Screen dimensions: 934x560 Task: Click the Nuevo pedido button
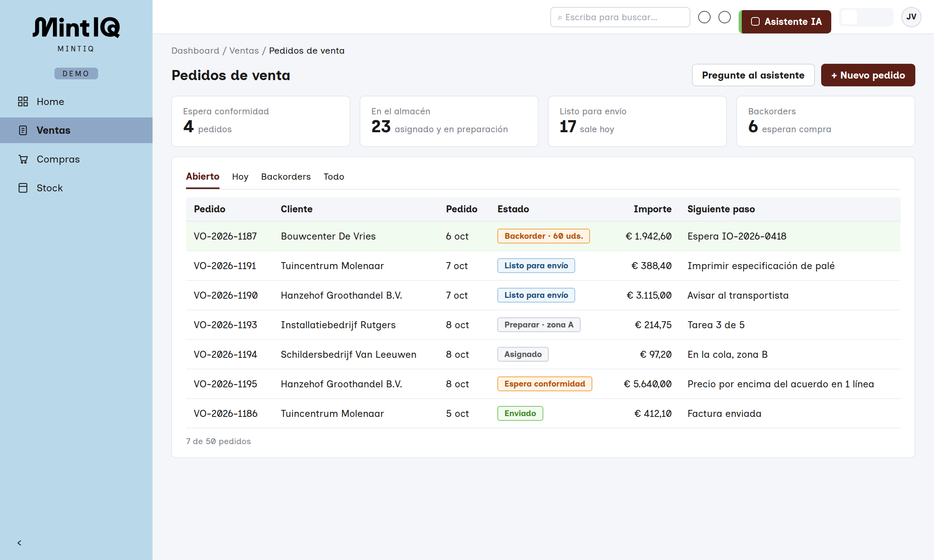click(x=868, y=75)
